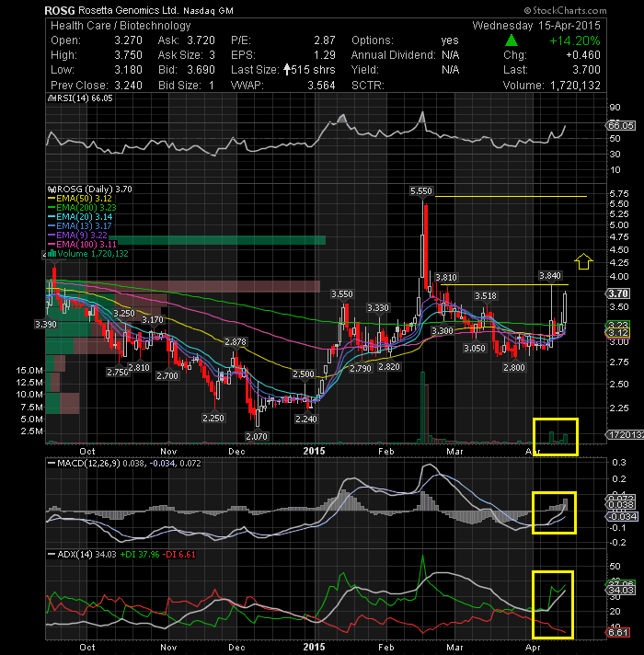644x655 pixels.
Task: Click the 1720132 volume tag on right axis
Action: click(x=625, y=435)
